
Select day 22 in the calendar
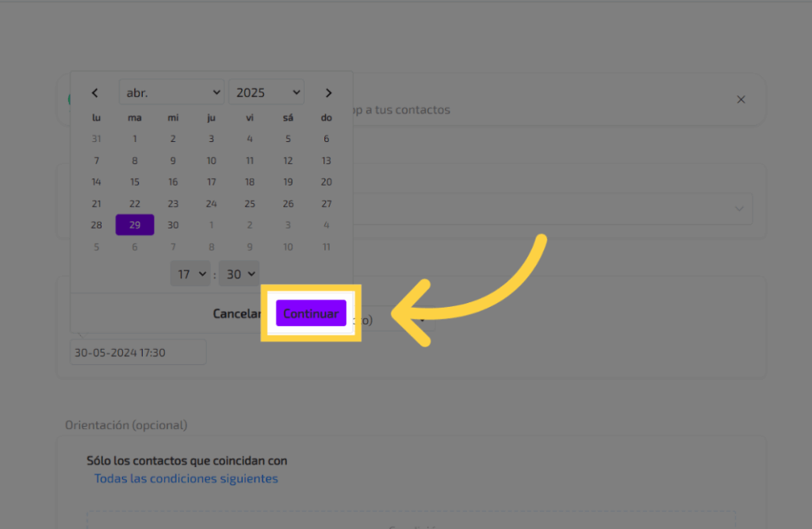135,203
